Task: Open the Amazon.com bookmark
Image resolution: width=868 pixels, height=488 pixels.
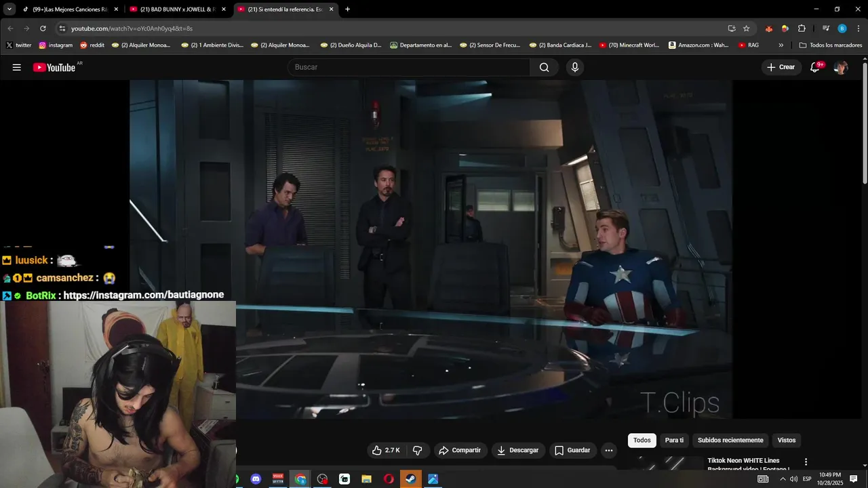Action: point(698,45)
